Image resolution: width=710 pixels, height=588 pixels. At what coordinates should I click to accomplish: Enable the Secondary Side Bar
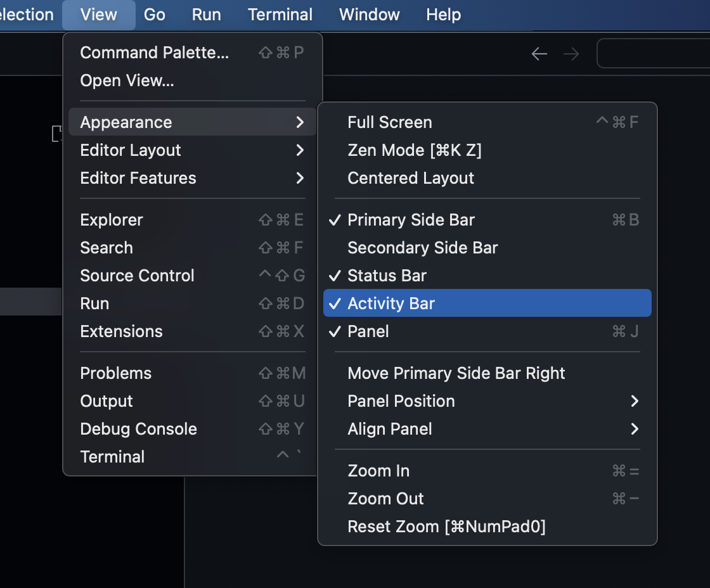[422, 247]
